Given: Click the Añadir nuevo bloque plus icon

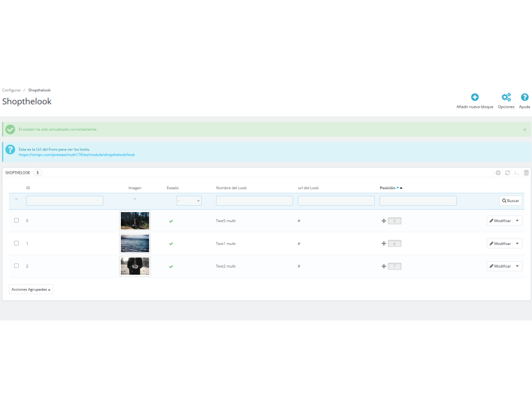Looking at the screenshot, I should [475, 97].
